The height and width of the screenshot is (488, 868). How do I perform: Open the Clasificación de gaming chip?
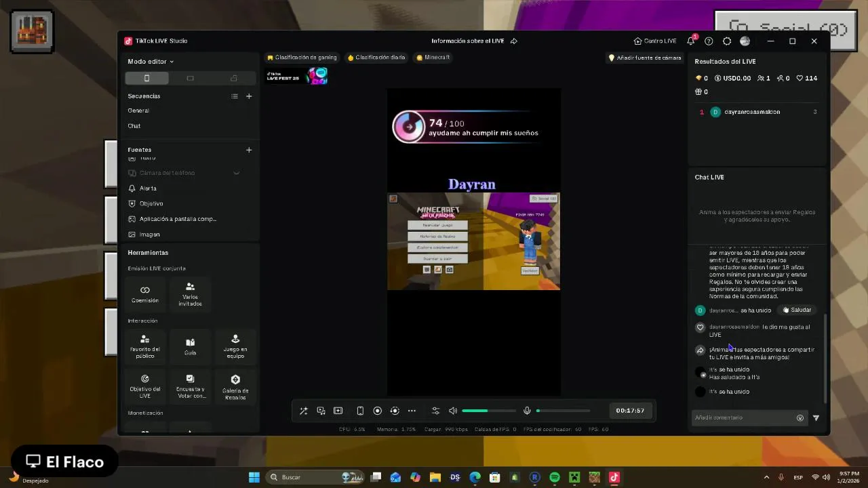coord(302,58)
